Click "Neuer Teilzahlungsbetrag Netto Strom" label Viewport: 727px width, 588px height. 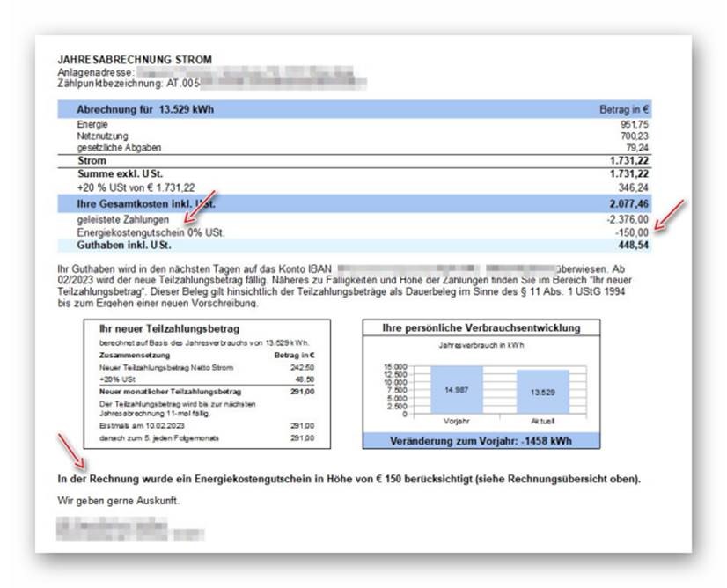(x=166, y=368)
